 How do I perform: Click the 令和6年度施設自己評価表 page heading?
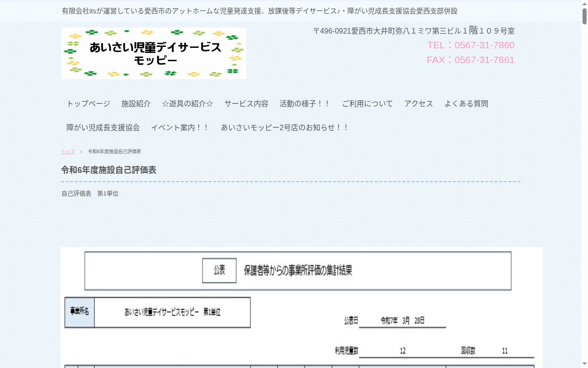coord(109,170)
